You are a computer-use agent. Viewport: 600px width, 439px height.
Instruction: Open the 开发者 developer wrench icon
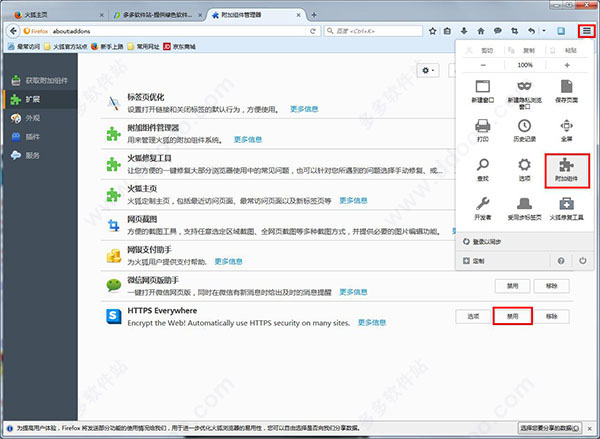click(483, 209)
